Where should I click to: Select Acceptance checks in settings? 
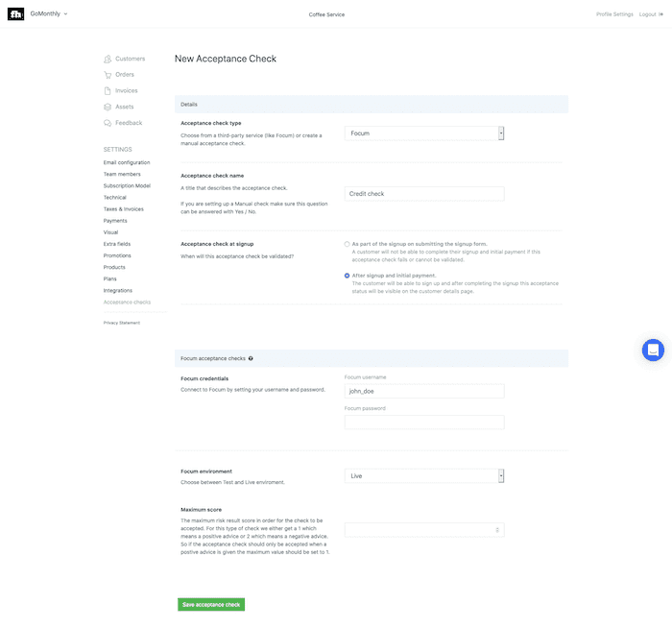pos(127,302)
